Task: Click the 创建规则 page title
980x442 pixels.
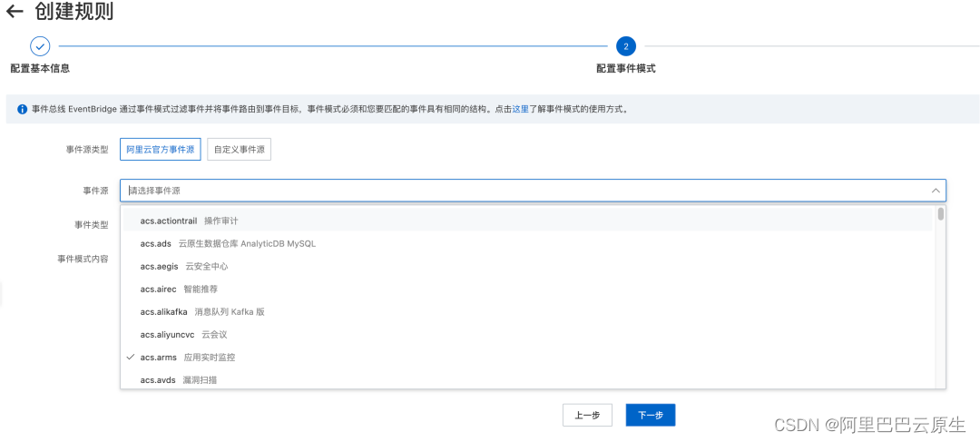Action: (x=74, y=11)
